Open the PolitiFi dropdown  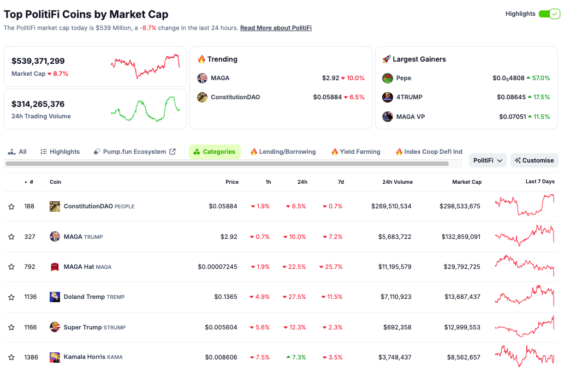click(486, 160)
